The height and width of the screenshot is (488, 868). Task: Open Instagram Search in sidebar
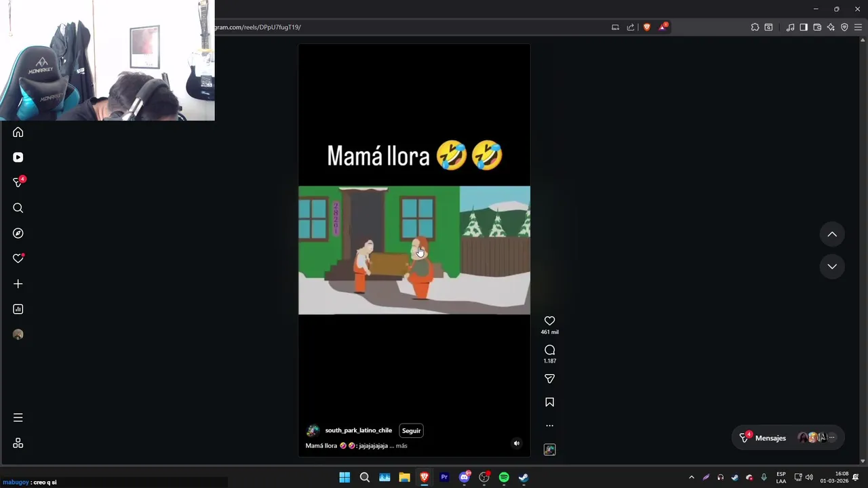click(x=18, y=208)
